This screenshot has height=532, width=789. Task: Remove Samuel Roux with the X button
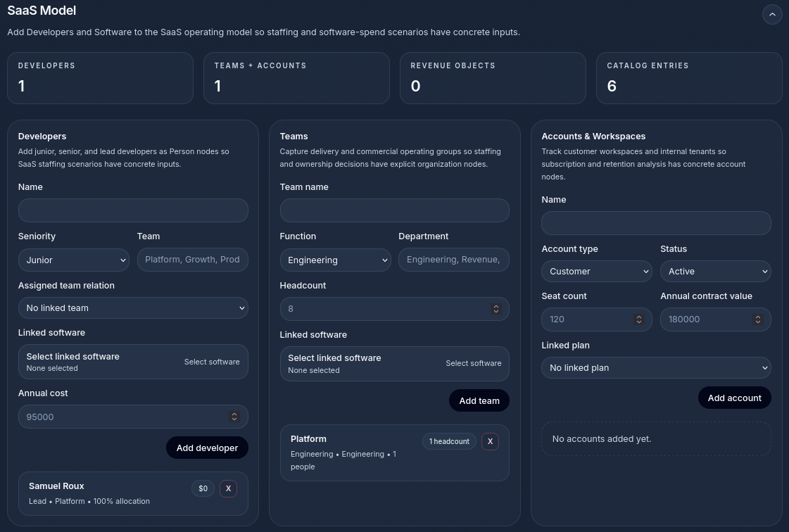pyautogui.click(x=228, y=488)
